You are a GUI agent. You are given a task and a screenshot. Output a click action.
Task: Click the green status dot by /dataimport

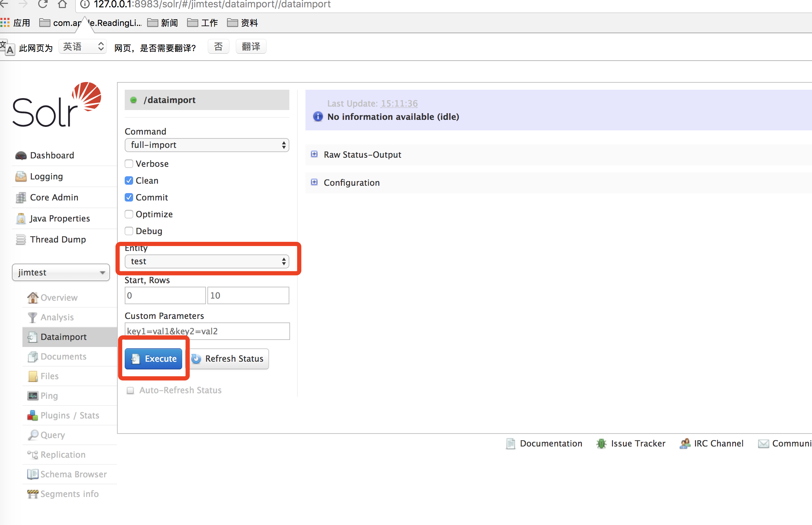pos(133,100)
